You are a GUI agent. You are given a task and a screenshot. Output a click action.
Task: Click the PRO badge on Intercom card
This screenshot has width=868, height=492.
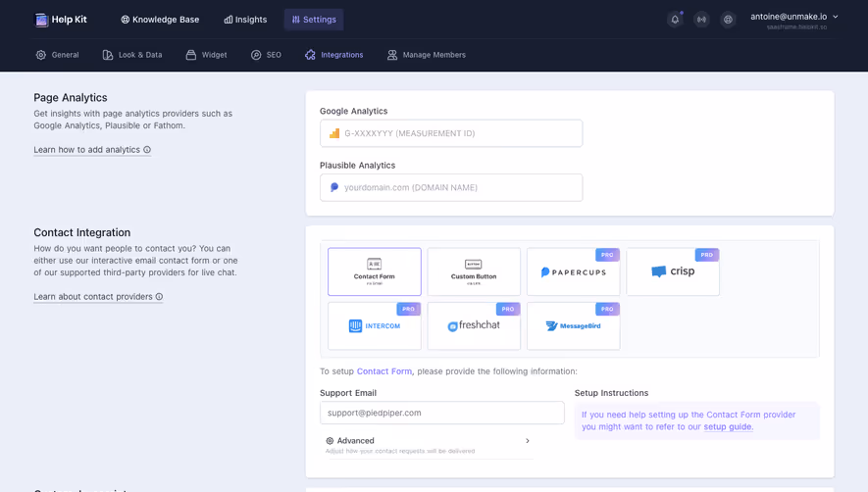click(x=409, y=309)
